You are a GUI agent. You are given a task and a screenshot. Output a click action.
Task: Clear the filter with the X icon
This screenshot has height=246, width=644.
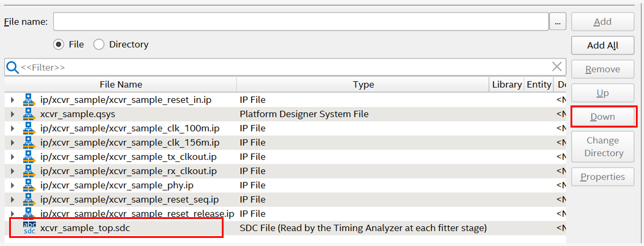coord(556,67)
